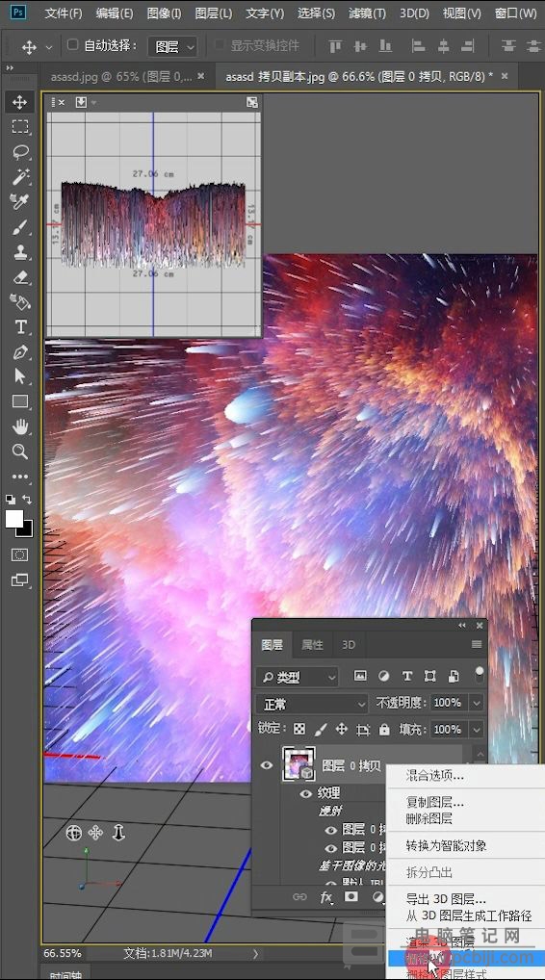Viewport: 545px width, 980px height.
Task: Select the Path Selection arrow tool
Action: (x=20, y=376)
